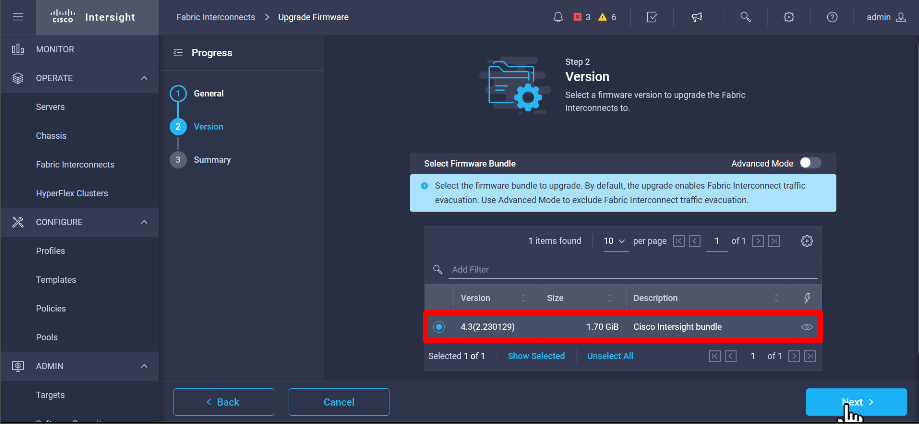Open the 10 per page dropdown
Image resolution: width=919 pixels, height=424 pixels.
[x=615, y=241]
